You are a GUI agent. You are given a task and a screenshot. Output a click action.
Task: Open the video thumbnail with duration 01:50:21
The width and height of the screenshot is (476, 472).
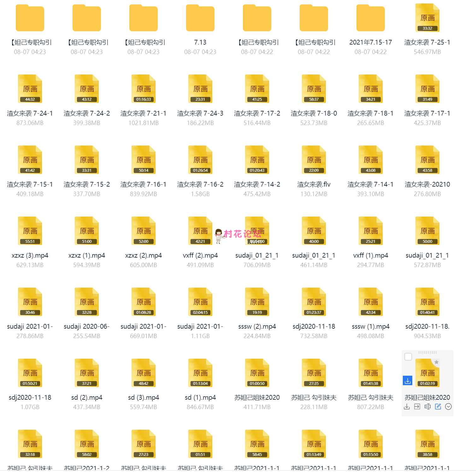pyautogui.click(x=30, y=373)
